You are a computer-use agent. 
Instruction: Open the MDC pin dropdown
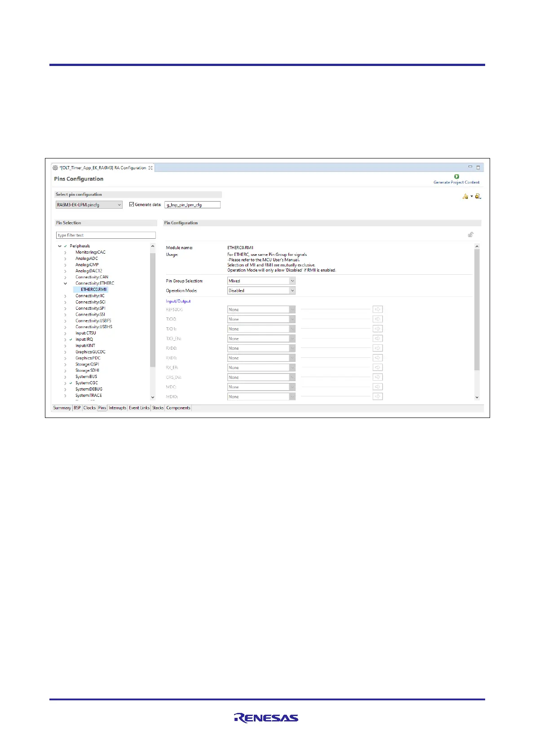[261, 387]
